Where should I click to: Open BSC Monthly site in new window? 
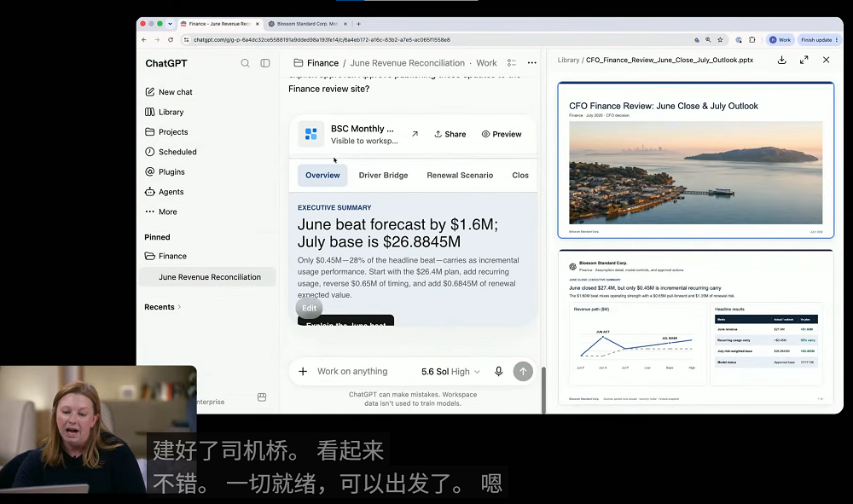[x=415, y=134]
